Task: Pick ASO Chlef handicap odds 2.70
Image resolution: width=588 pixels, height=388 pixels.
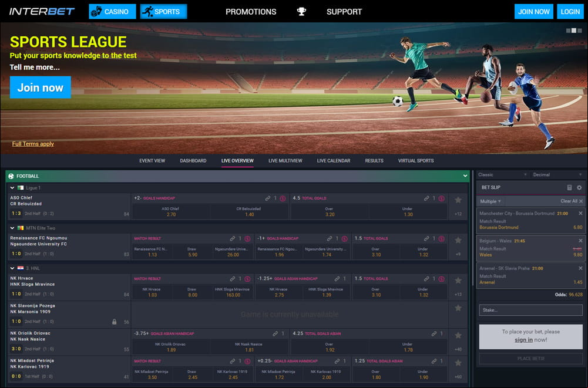Action: pos(171,212)
